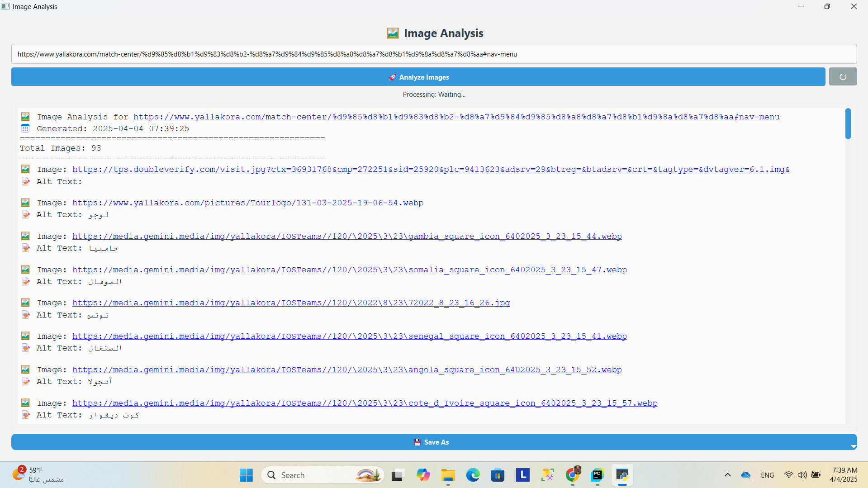Open the ENG language input switcher

point(767,475)
